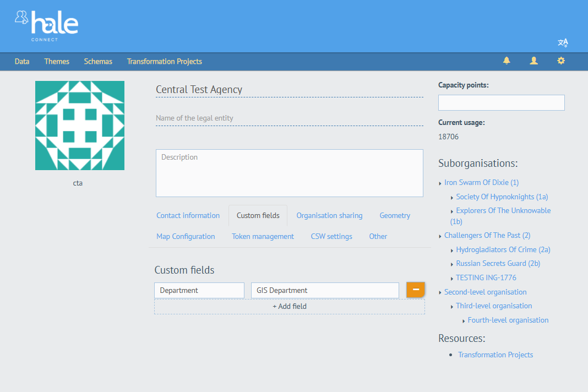
Task: Open the Themes menu
Action: [x=57, y=62]
